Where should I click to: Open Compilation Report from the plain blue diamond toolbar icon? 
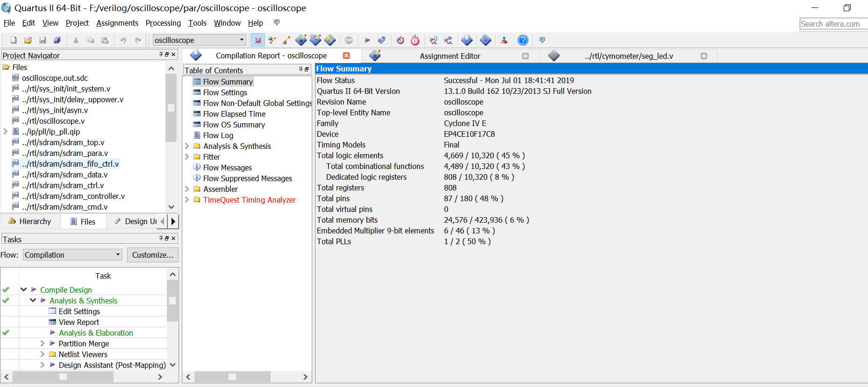tap(467, 40)
